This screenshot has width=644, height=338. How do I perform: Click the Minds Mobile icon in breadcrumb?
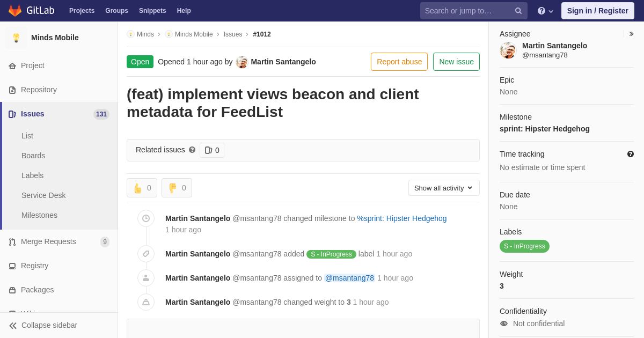[169, 34]
